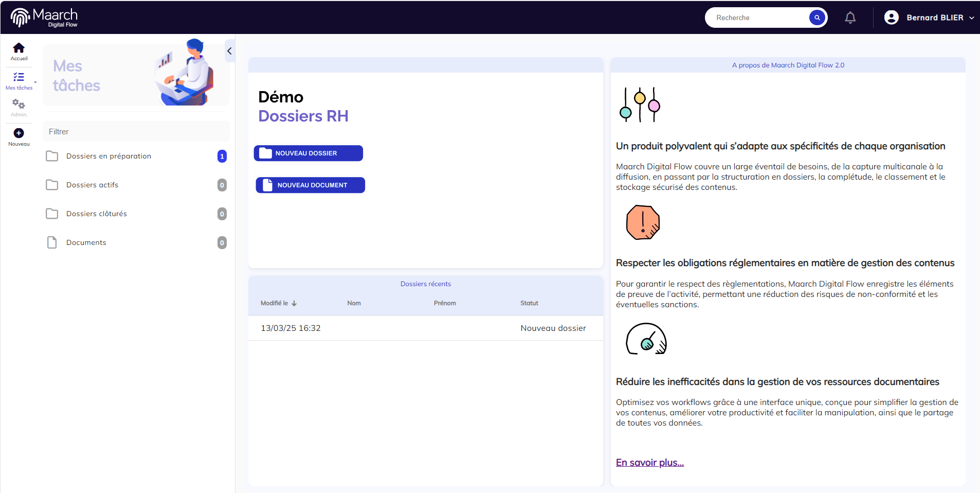Click the sliders illustration icon
980x493 pixels.
click(x=640, y=105)
